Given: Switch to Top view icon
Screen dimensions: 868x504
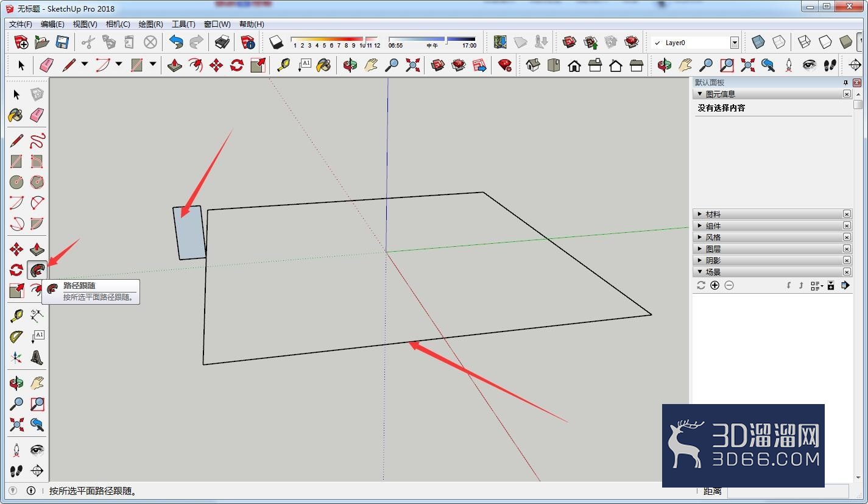Looking at the screenshot, I should click(554, 65).
